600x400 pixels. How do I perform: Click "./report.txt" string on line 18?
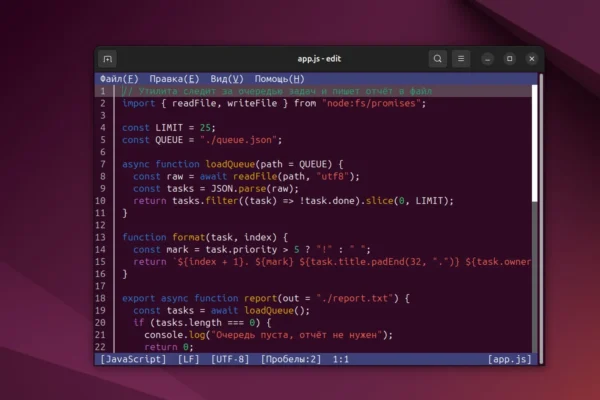(x=355, y=298)
